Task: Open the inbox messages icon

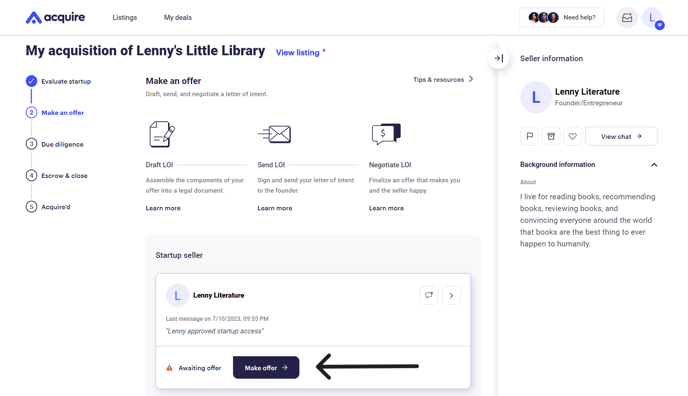Action: click(x=627, y=18)
